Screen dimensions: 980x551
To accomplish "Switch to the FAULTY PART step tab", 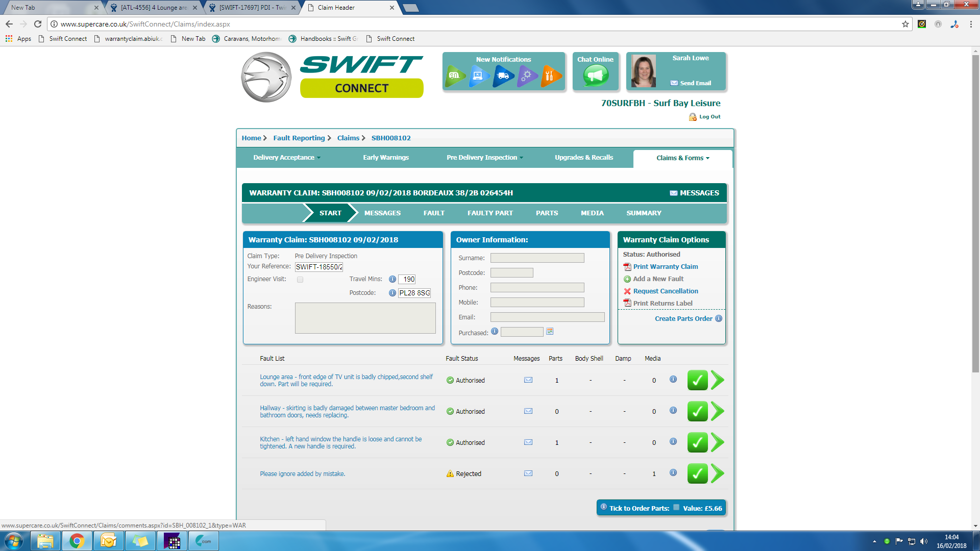I will click(490, 213).
